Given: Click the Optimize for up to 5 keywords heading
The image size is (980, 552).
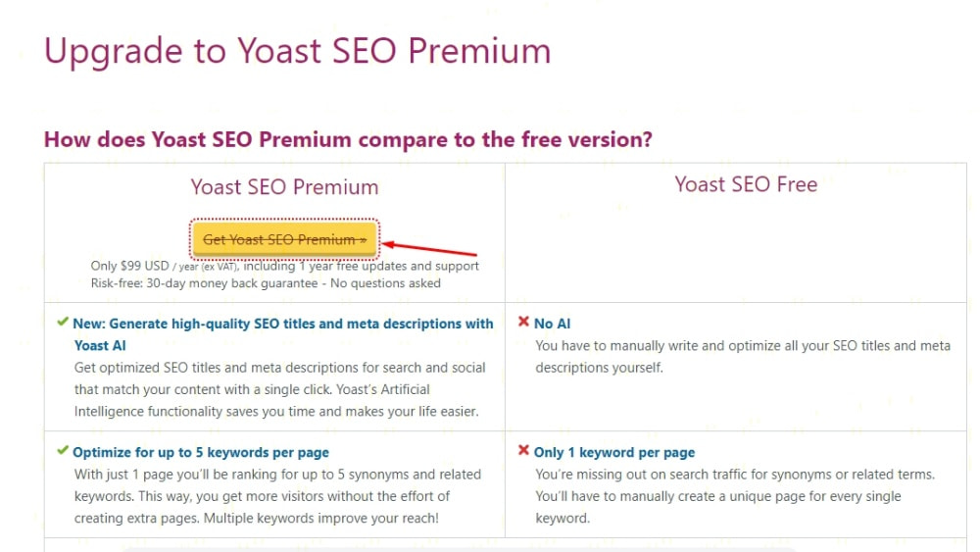Looking at the screenshot, I should [201, 453].
